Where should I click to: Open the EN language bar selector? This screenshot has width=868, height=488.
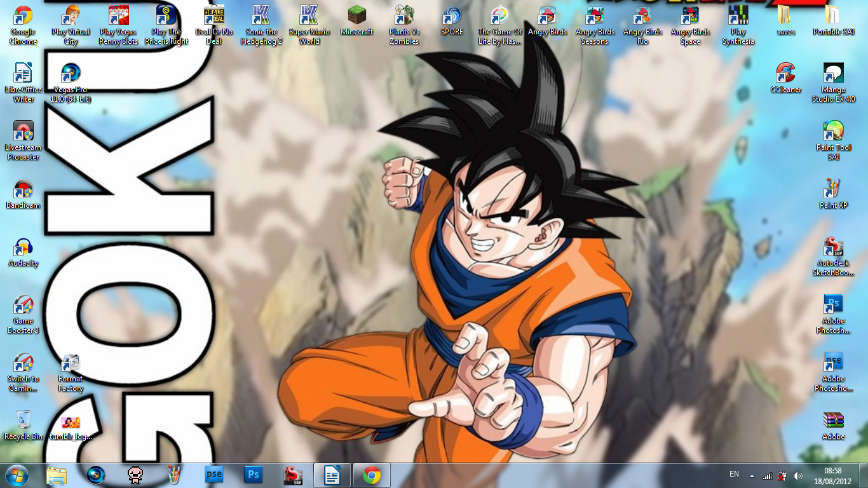pos(734,475)
